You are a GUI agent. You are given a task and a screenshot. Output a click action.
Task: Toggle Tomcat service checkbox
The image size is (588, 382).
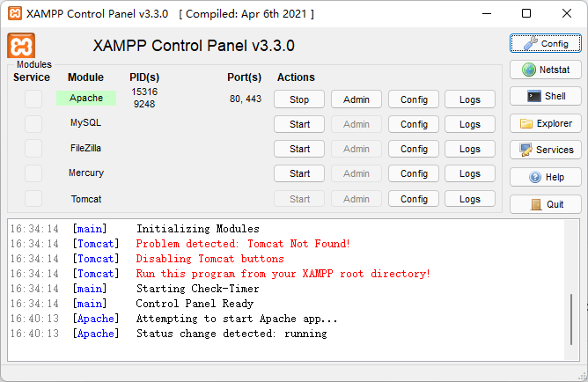(x=33, y=198)
